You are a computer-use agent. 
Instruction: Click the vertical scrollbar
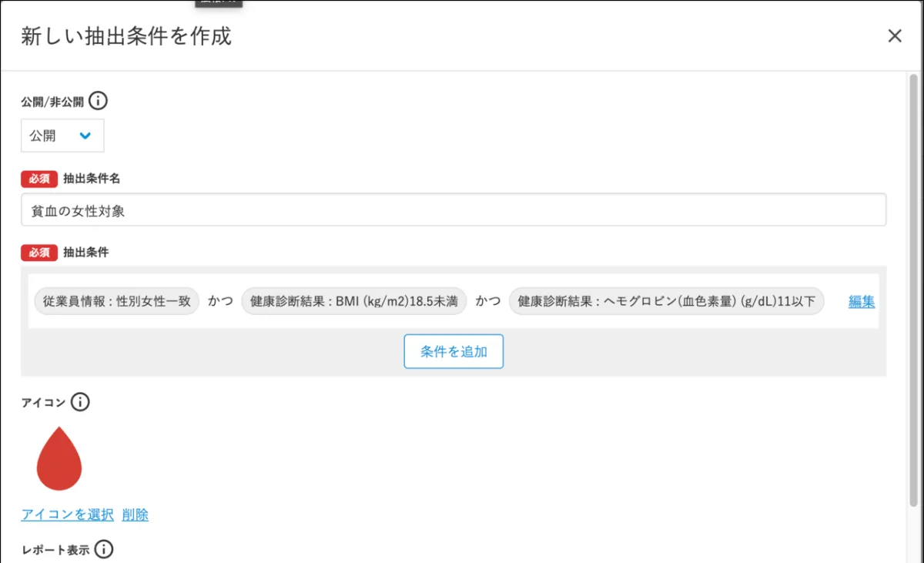click(914, 289)
